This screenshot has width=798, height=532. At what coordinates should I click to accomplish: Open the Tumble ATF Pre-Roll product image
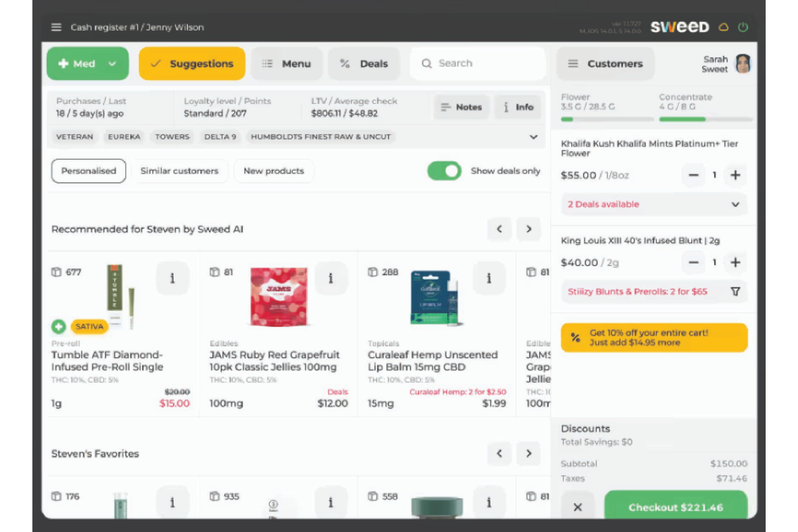(x=121, y=296)
